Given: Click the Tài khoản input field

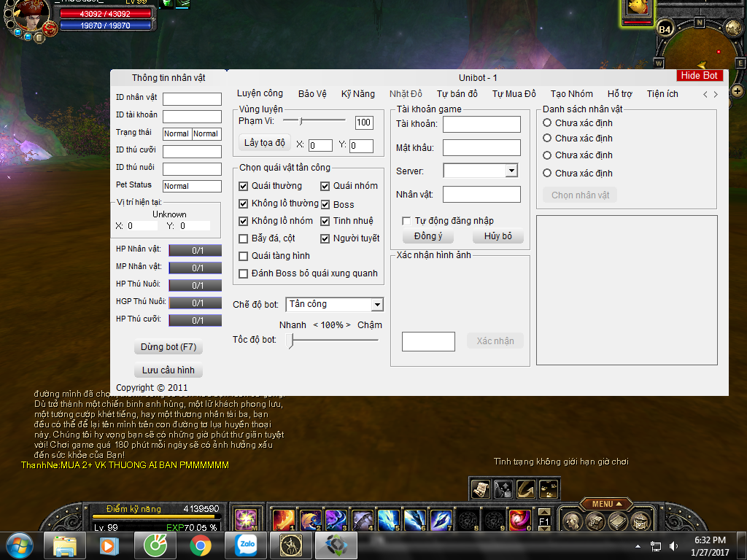Looking at the screenshot, I should (x=481, y=124).
